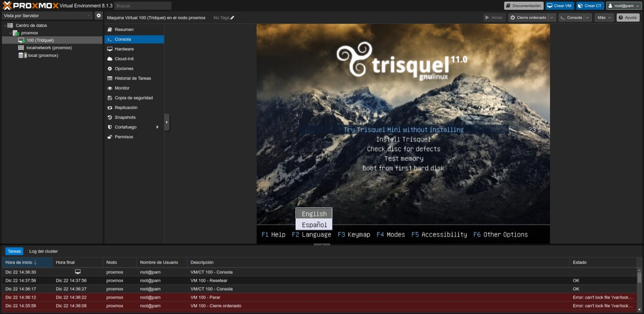This screenshot has width=644, height=314.
Task: Click the Documentación button
Action: pos(524,6)
